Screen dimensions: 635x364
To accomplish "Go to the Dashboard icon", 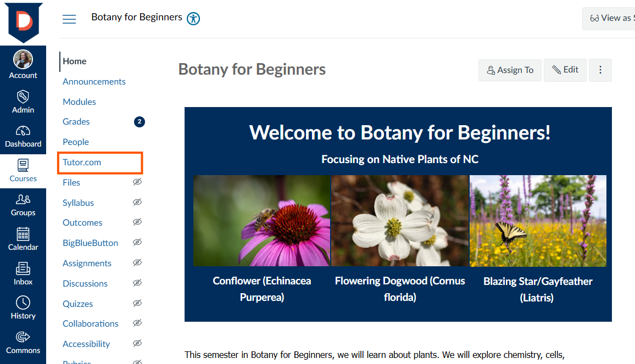I will [x=23, y=131].
